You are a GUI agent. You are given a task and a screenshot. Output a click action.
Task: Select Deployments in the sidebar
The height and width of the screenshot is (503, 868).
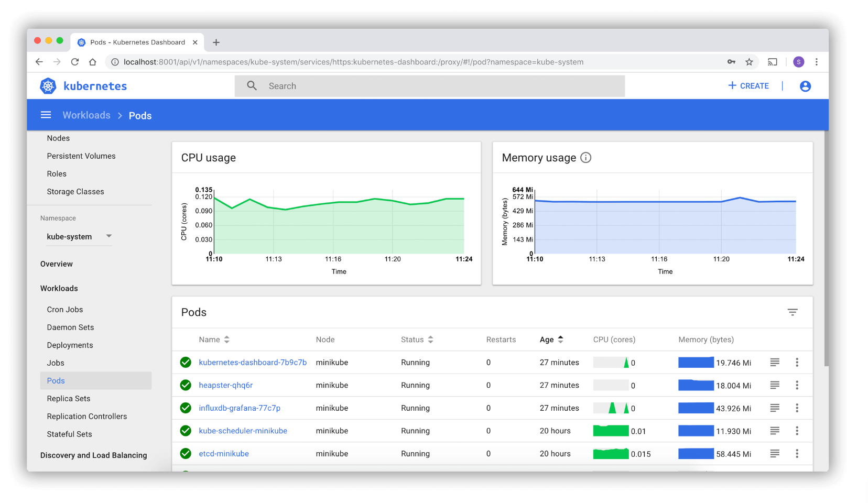click(70, 345)
